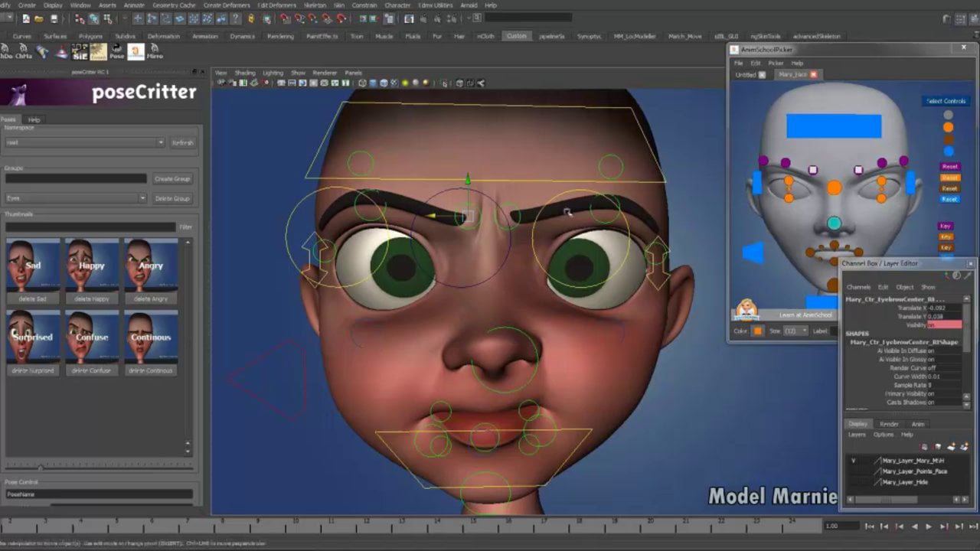Toggle V visibility of Mary_Layer_Mary_MtH

pyautogui.click(x=853, y=461)
